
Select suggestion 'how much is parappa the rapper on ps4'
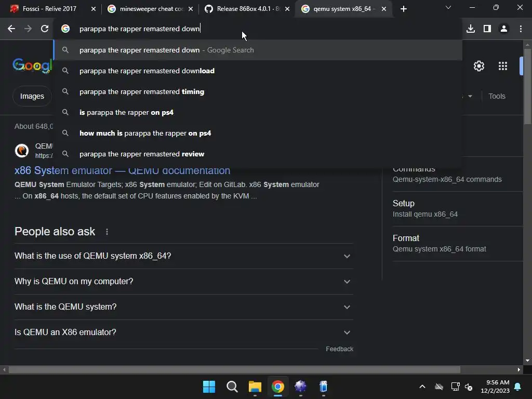(x=258, y=134)
